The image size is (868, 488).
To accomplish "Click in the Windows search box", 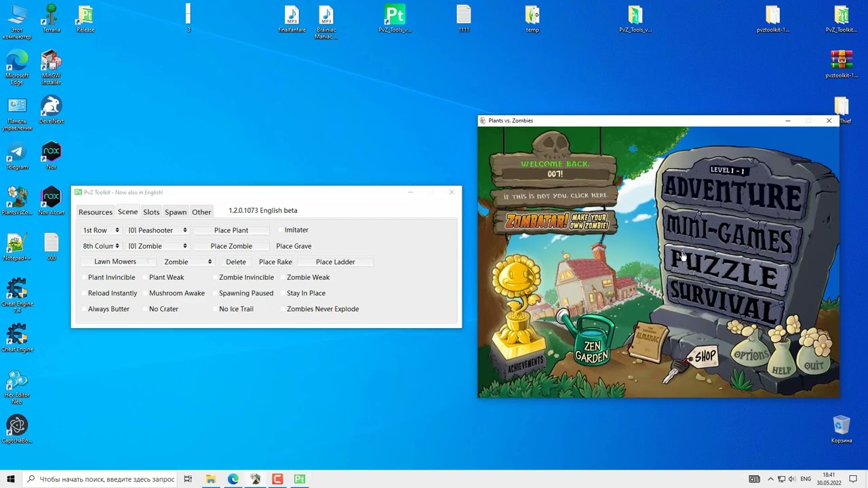I will pyautogui.click(x=99, y=479).
